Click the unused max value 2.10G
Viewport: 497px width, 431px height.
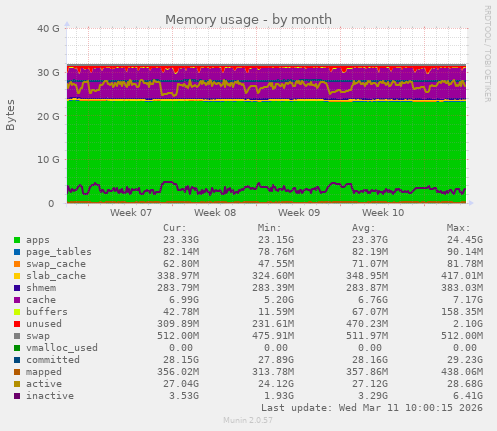468,324
